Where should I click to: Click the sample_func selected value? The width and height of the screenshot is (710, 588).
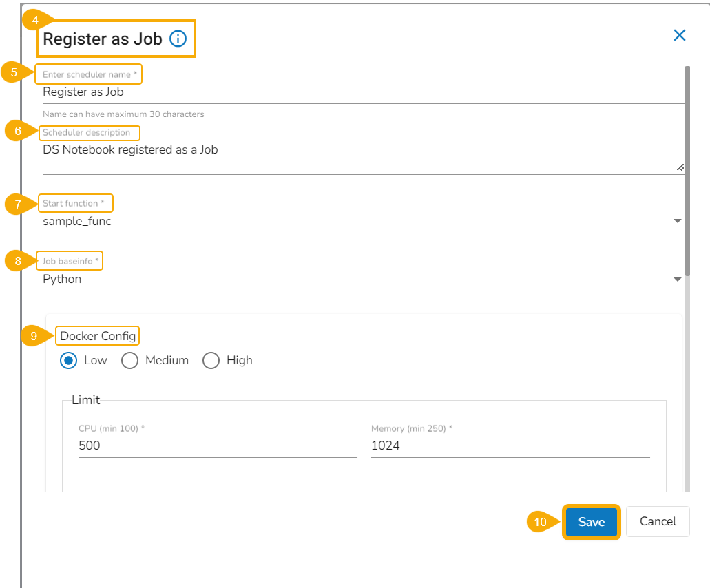pyautogui.click(x=77, y=222)
